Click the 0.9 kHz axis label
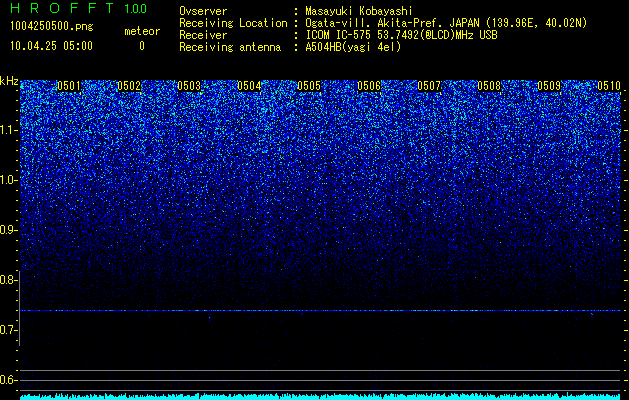The height and width of the screenshot is (400, 629). (9, 230)
